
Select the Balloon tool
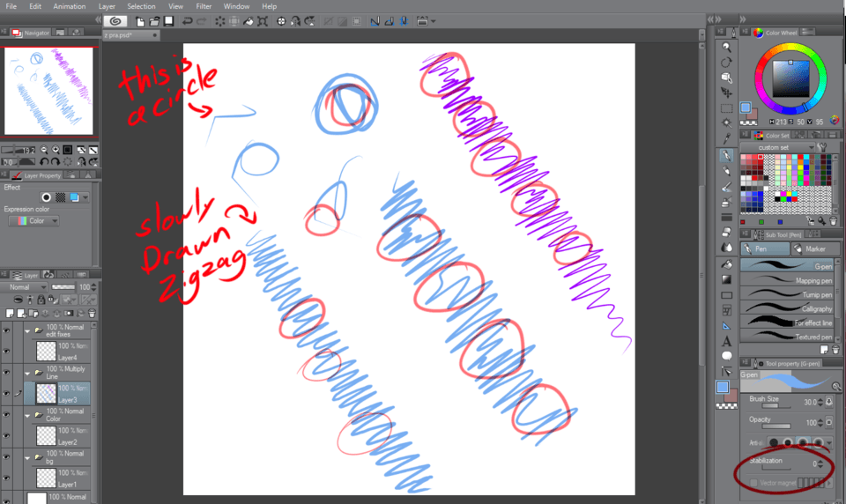[x=726, y=356]
